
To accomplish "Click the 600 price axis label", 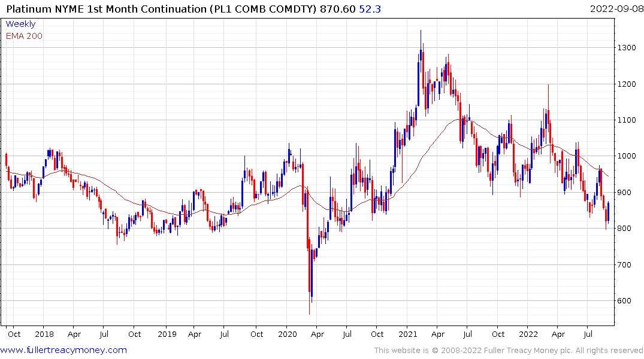I will 625,301.
